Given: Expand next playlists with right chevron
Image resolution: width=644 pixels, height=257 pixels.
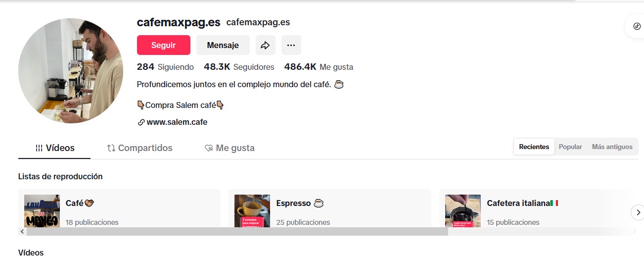Looking at the screenshot, I should [x=638, y=212].
